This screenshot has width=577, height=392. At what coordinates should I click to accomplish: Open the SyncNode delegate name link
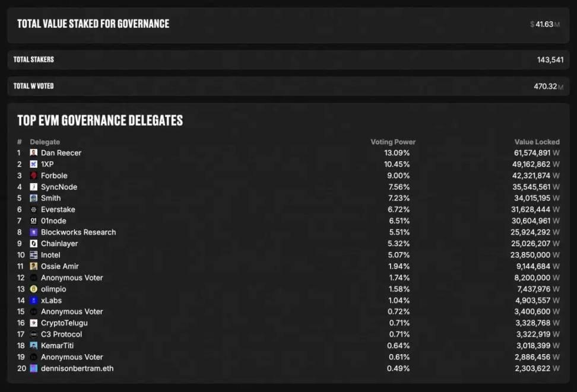tap(59, 187)
